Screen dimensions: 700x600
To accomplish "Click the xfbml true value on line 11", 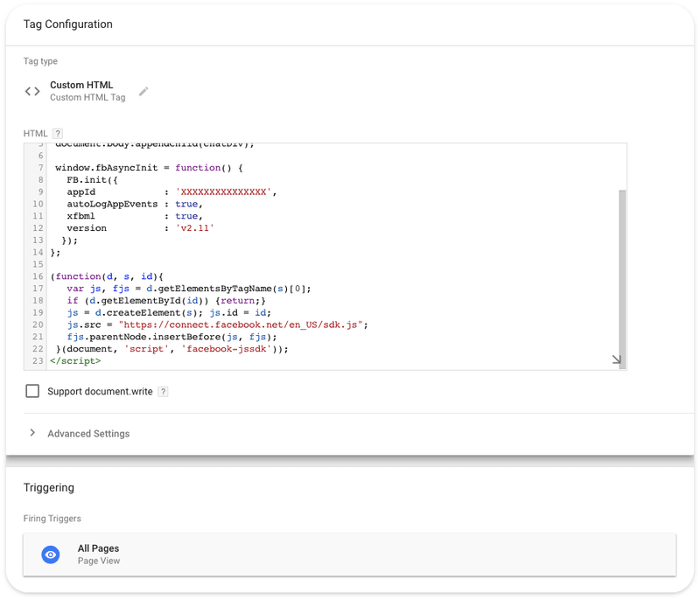I will (186, 216).
